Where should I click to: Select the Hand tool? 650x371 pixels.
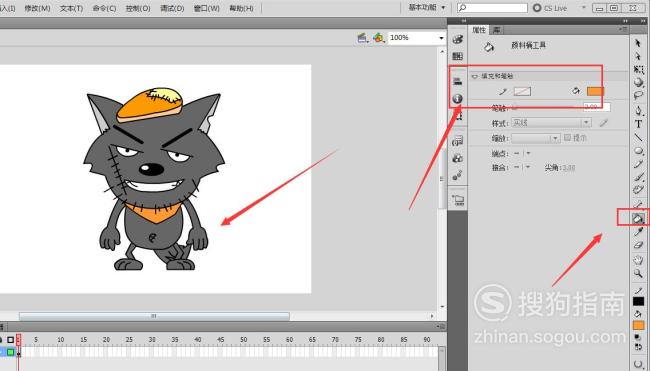(x=638, y=260)
